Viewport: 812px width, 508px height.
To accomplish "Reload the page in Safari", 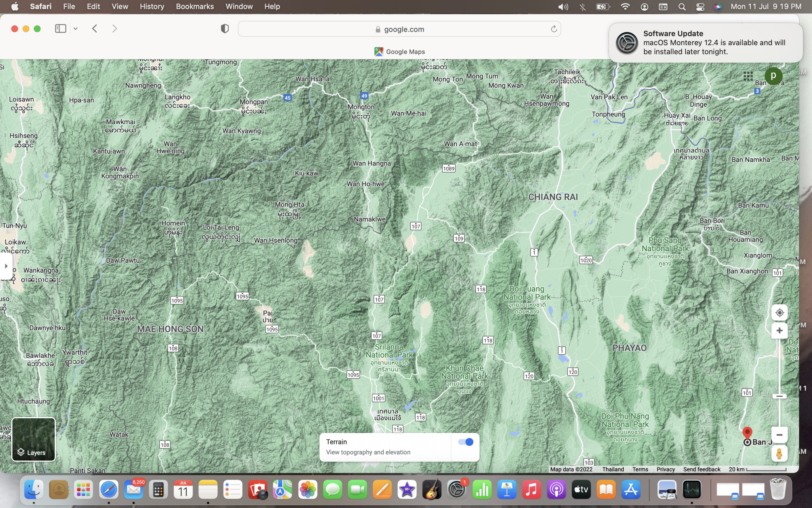I will pos(553,29).
